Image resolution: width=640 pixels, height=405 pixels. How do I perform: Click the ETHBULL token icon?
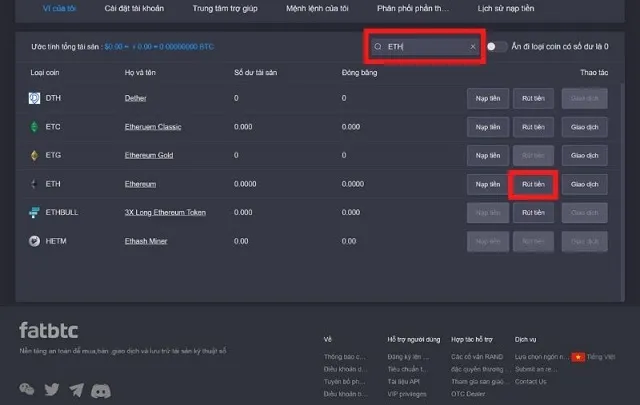[x=34, y=213]
